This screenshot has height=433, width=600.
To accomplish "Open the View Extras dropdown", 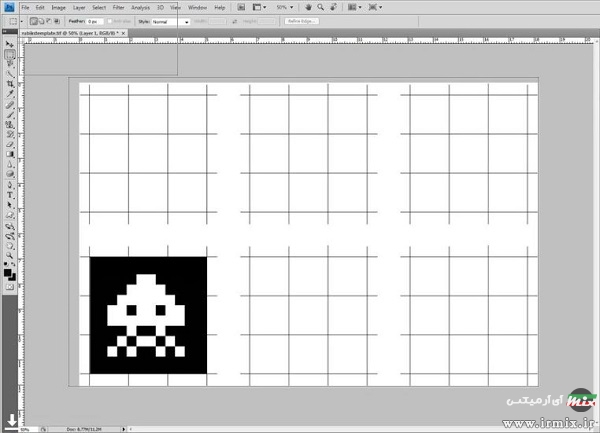I will (x=259, y=7).
